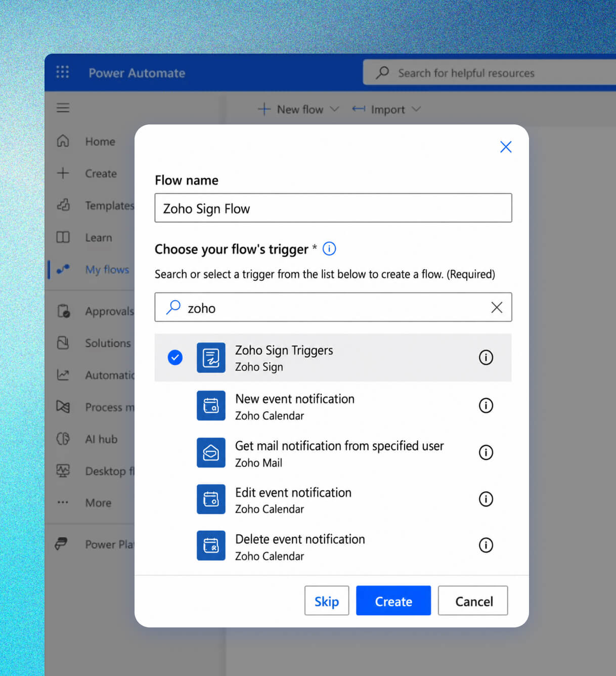
Task: Expand the Import dropdown chevron
Action: (x=416, y=109)
